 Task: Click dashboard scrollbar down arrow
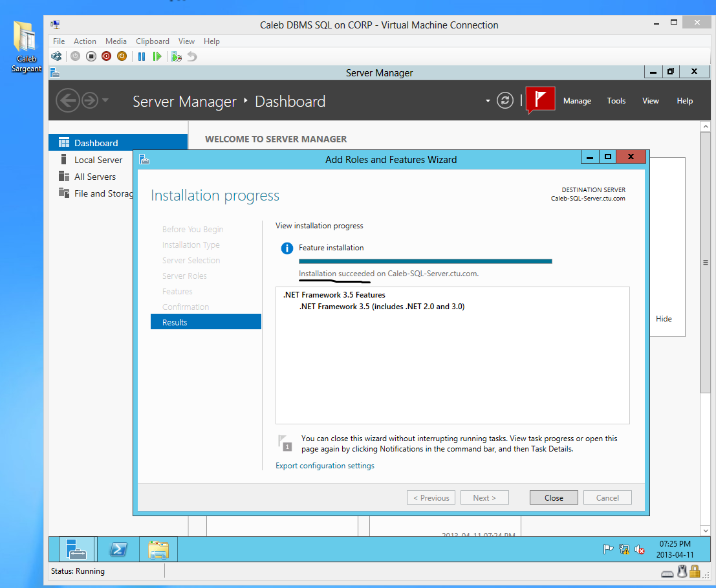[706, 530]
